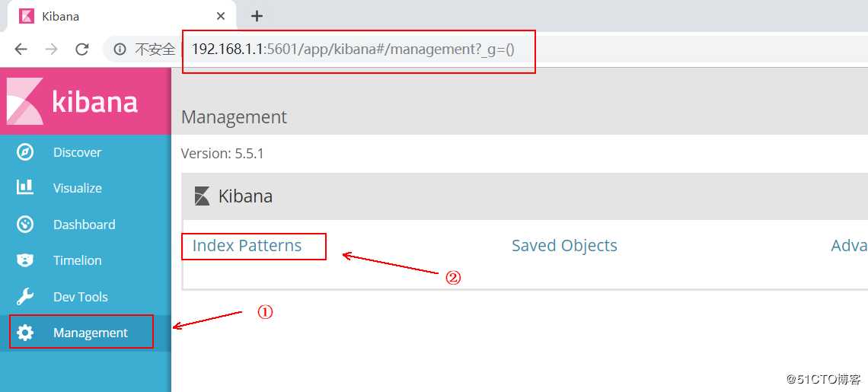The width and height of the screenshot is (868, 392).
Task: Open the Dashboard gauge icon
Action: [25, 225]
